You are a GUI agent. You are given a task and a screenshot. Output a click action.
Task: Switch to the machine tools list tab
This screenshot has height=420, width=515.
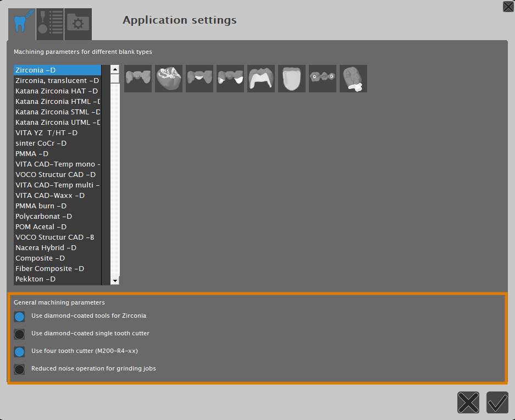pos(50,24)
